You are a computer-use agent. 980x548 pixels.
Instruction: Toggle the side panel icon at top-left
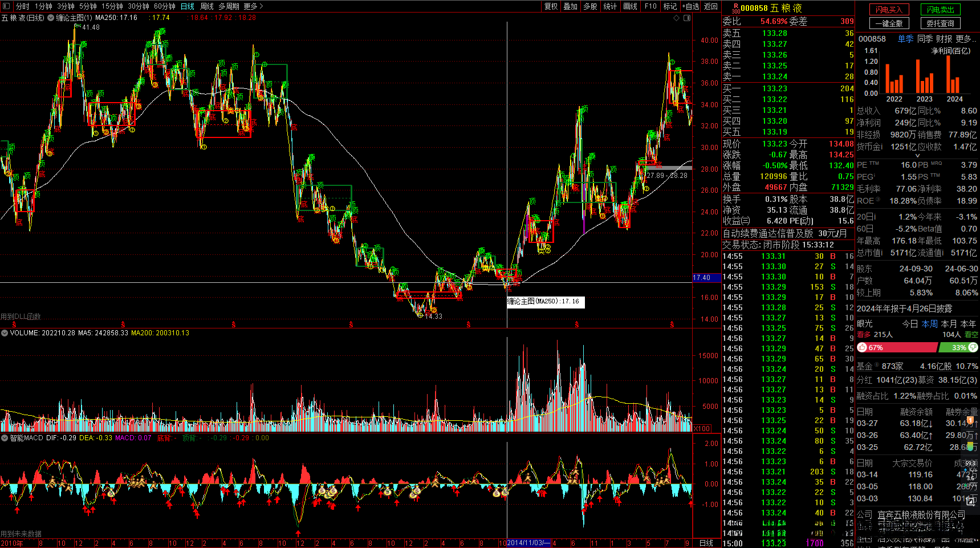7,6
